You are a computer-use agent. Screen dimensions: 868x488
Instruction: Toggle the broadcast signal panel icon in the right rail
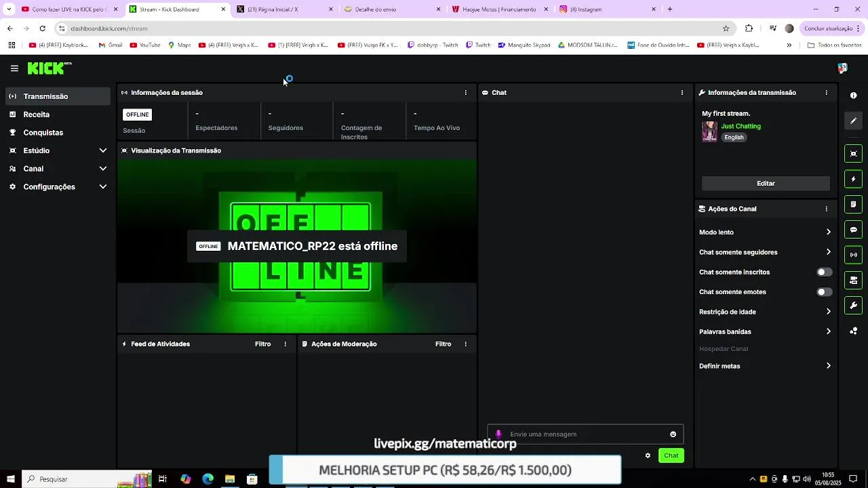point(854,255)
